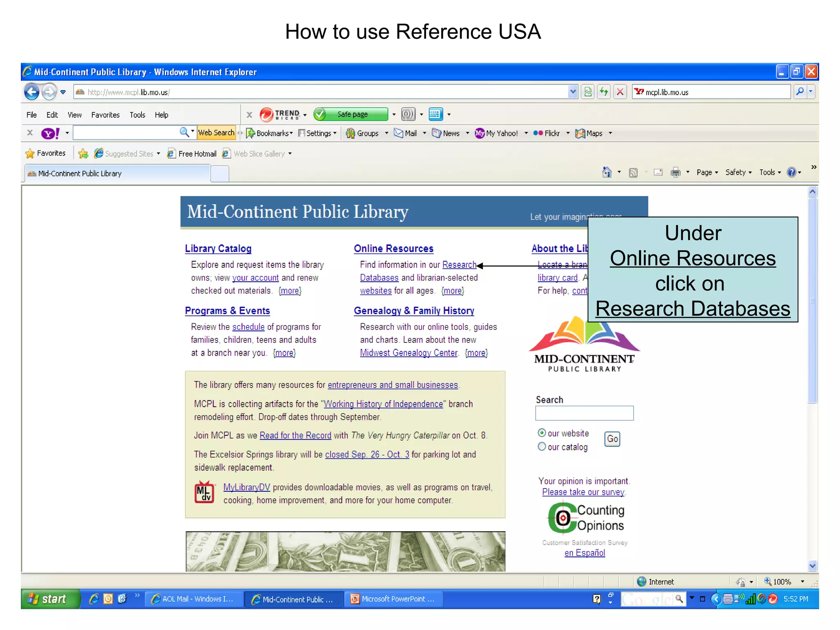Viewport: 840px width, 630px height.
Task: Open the File menu
Action: point(32,115)
